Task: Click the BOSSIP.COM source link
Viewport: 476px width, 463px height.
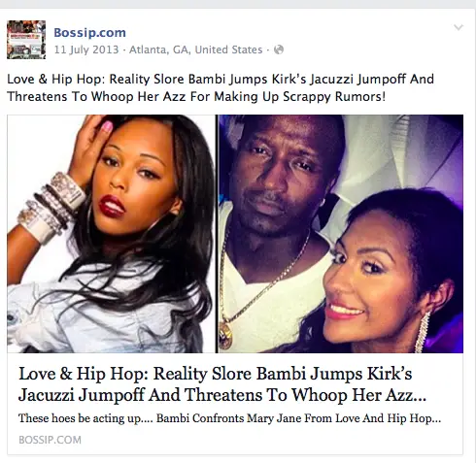Action: [x=50, y=440]
